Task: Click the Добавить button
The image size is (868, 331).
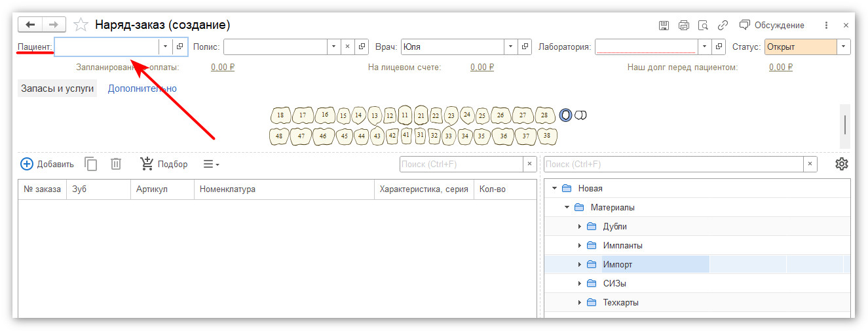Action: [47, 164]
